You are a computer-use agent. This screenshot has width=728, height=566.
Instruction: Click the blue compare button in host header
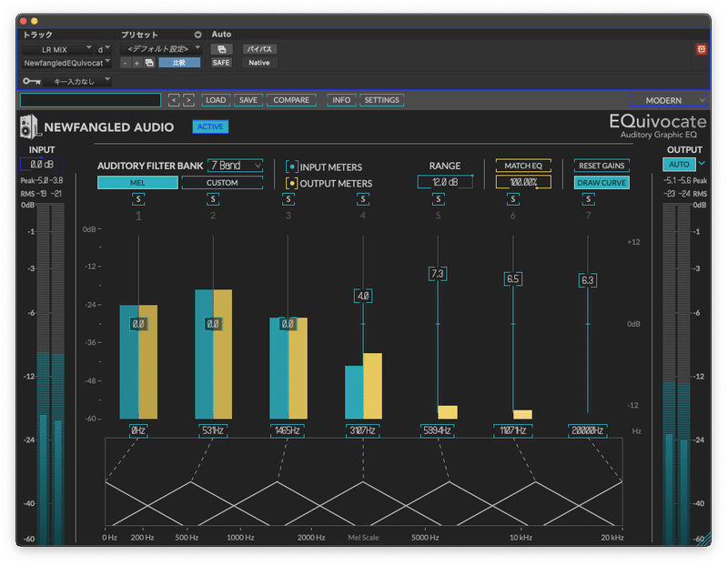(179, 63)
